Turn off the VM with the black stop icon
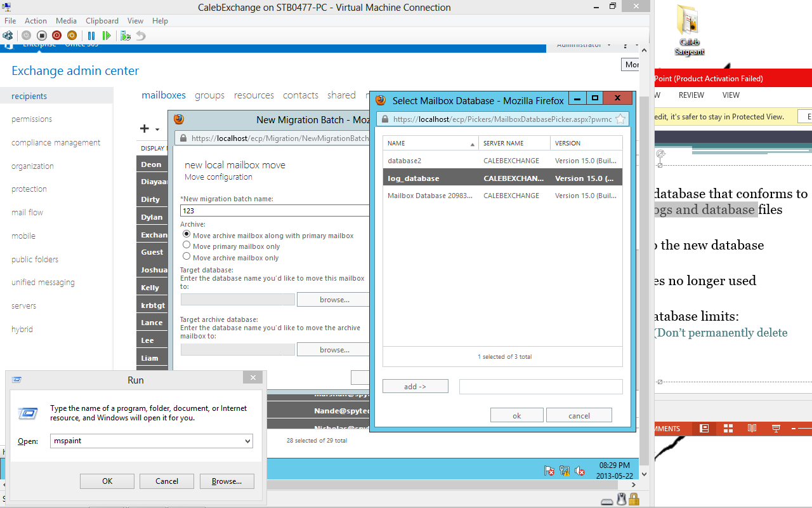The width and height of the screenshot is (812, 508). click(x=41, y=36)
